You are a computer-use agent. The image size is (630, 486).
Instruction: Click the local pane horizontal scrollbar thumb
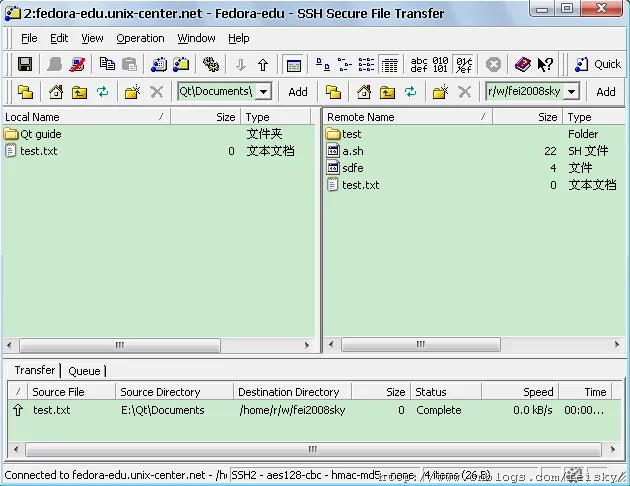120,345
